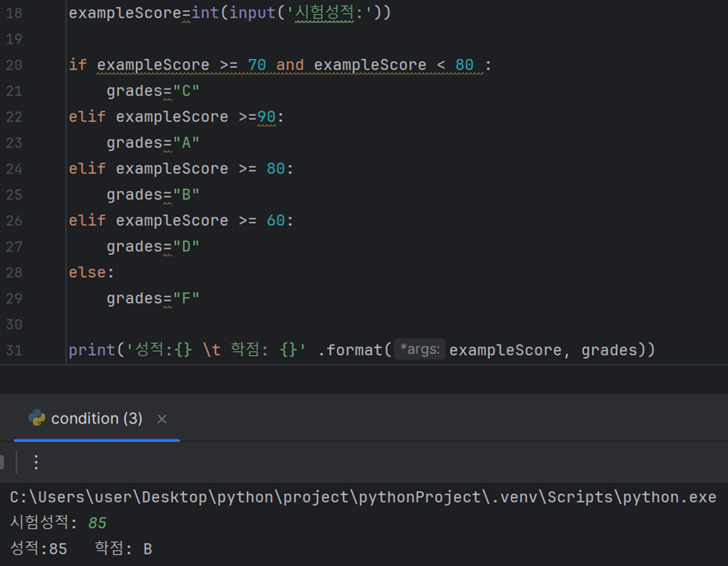
Task: Close the condition (3) run tab
Action: [x=162, y=419]
